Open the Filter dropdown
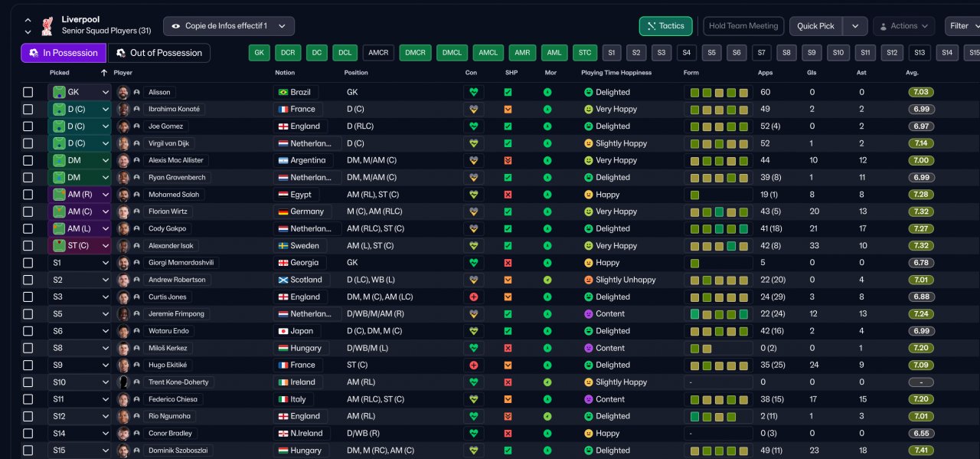This screenshot has height=459, width=980. click(x=963, y=26)
